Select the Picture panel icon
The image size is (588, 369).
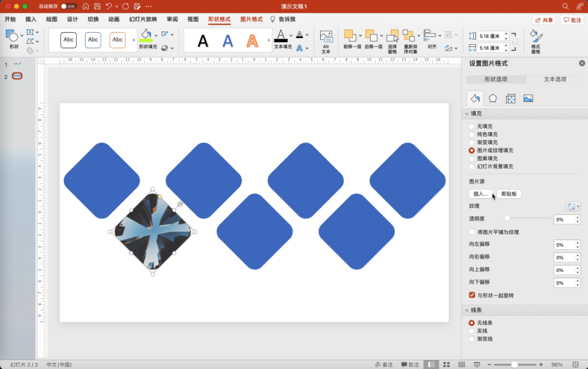tap(528, 99)
